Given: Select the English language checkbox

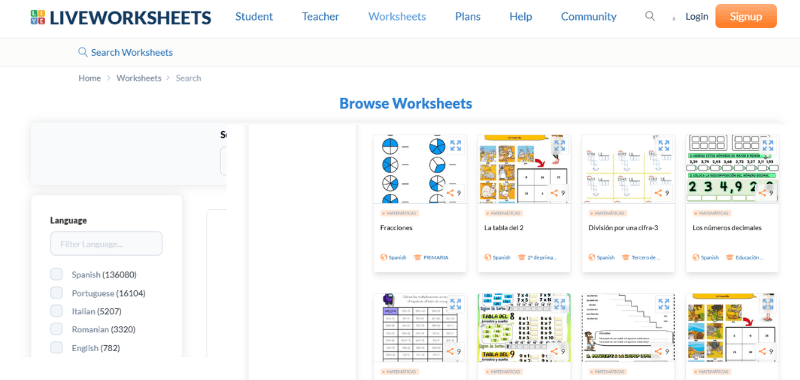Looking at the screenshot, I should pyautogui.click(x=56, y=347).
